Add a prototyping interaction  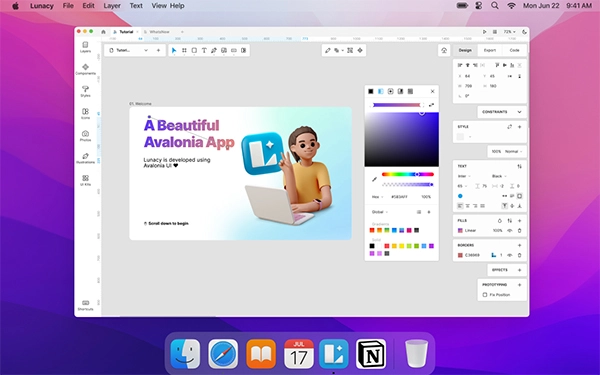[x=519, y=285]
